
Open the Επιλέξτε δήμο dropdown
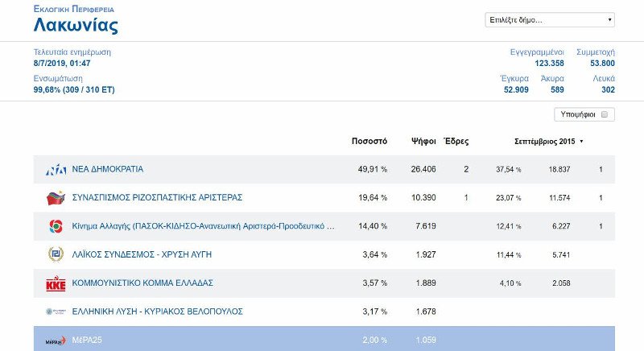click(550, 19)
